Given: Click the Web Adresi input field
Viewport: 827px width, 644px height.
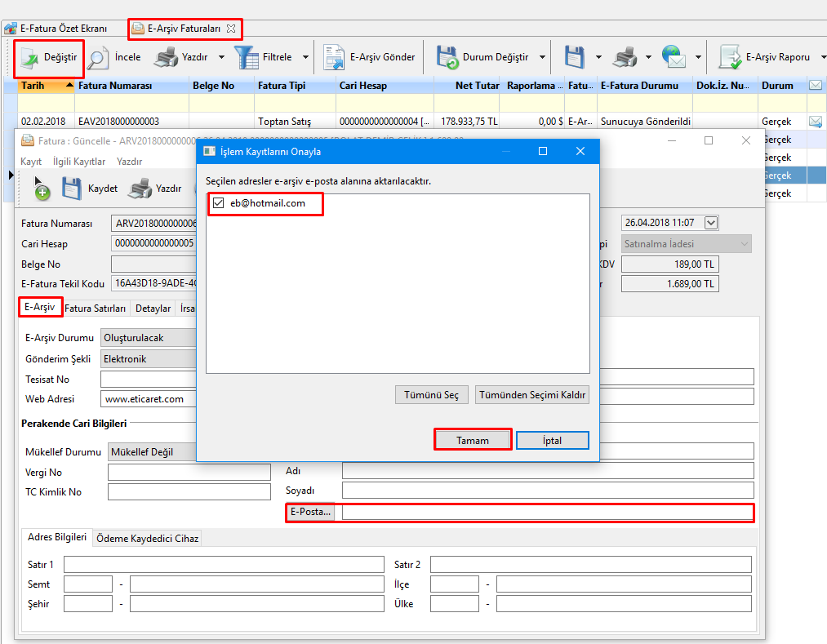Looking at the screenshot, I should coord(147,399).
